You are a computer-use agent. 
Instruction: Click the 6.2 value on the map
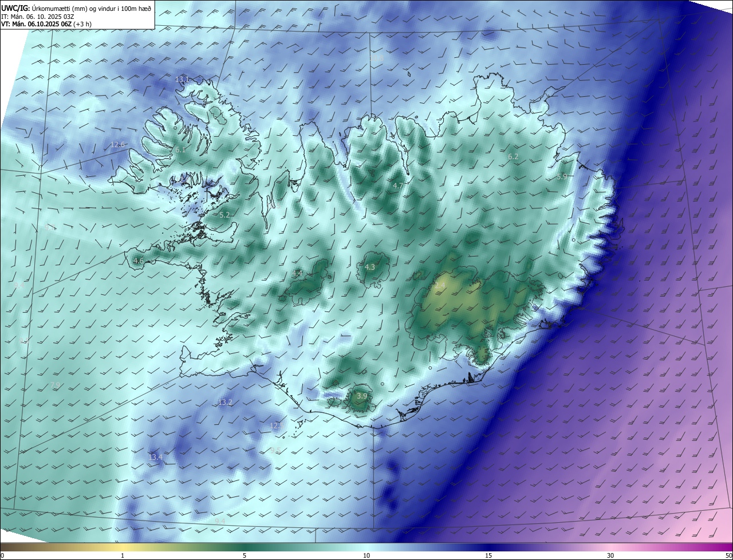point(513,156)
